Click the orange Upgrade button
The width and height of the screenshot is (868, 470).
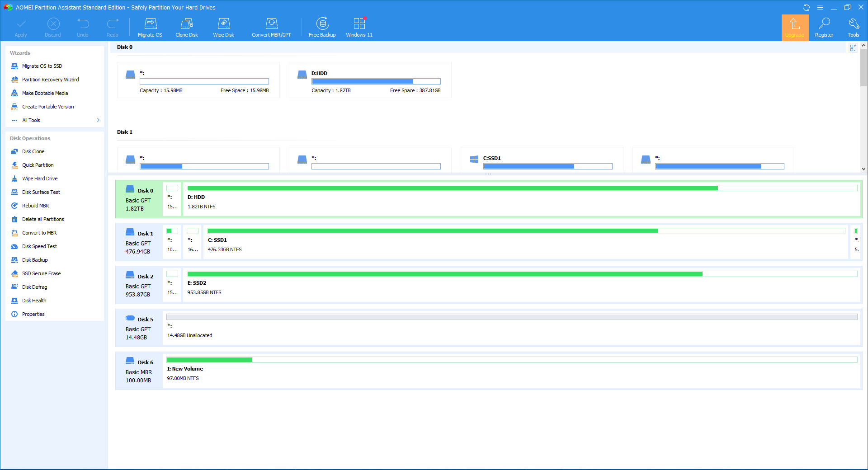pyautogui.click(x=795, y=28)
